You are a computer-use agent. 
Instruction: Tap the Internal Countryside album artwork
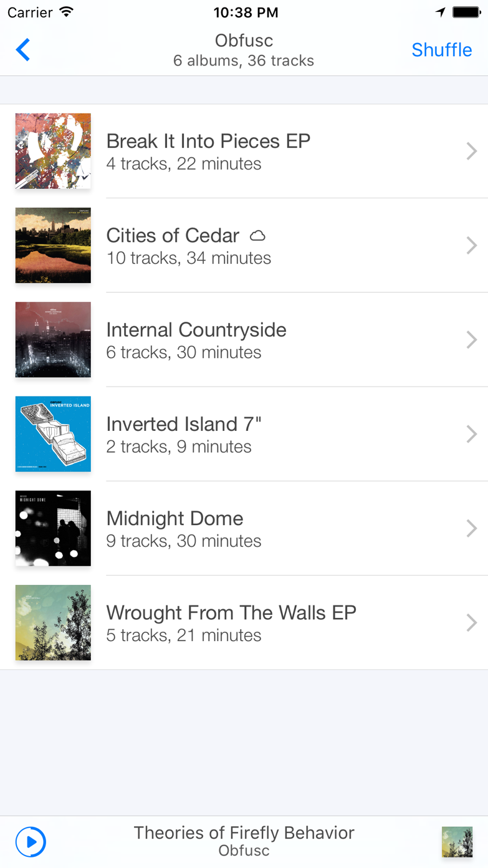tap(53, 340)
